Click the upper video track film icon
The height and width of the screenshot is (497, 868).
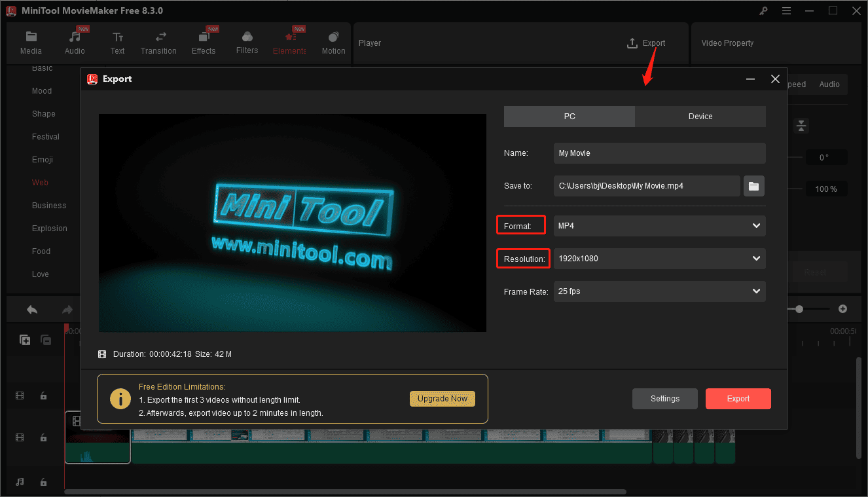(x=20, y=396)
